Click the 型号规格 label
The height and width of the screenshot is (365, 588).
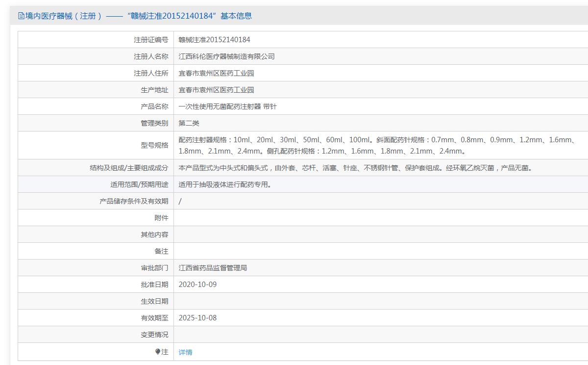154,145
